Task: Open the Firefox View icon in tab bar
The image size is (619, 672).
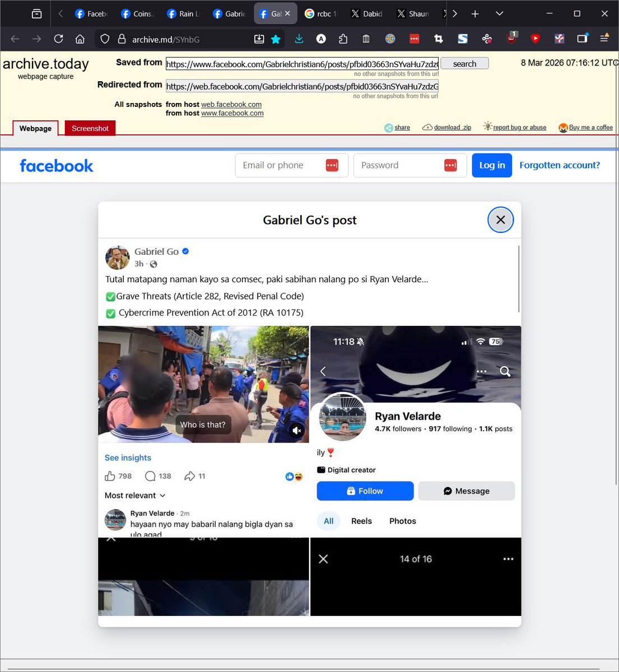Action: coord(36,14)
